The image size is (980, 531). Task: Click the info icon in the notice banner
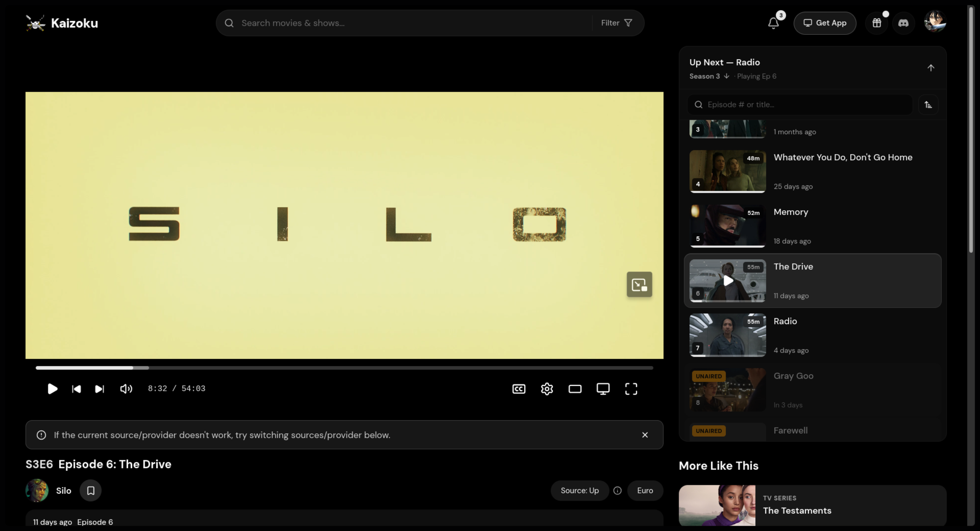click(x=41, y=435)
